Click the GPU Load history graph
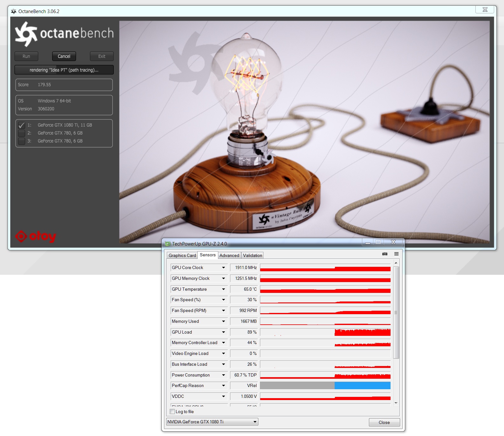 (325, 332)
